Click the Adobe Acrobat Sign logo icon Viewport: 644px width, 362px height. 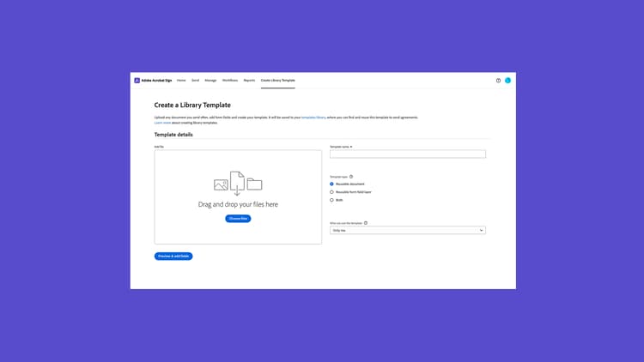pos(137,81)
